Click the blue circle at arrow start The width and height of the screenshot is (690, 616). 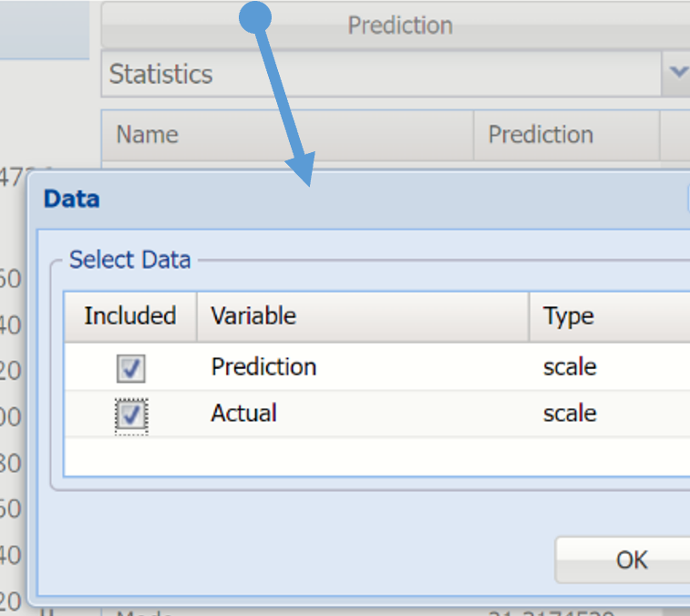point(256,16)
